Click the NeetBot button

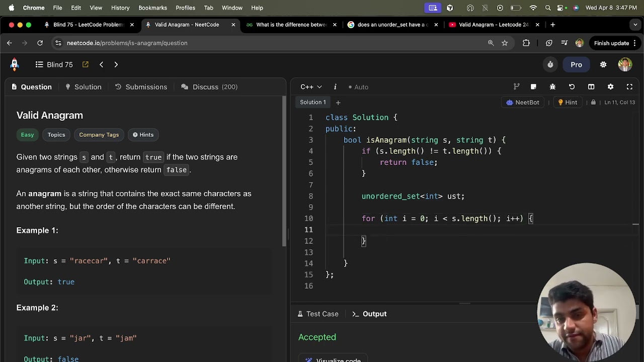pos(522,103)
